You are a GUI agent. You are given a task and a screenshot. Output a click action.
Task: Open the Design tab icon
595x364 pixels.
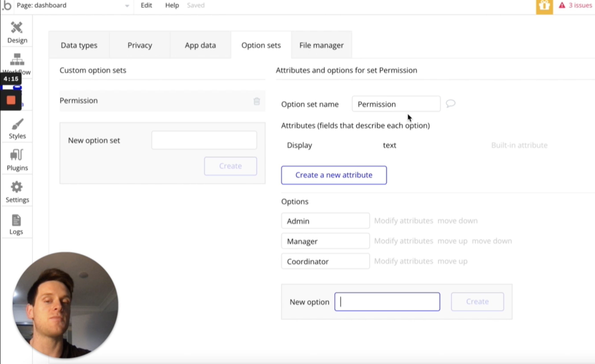pos(17,28)
